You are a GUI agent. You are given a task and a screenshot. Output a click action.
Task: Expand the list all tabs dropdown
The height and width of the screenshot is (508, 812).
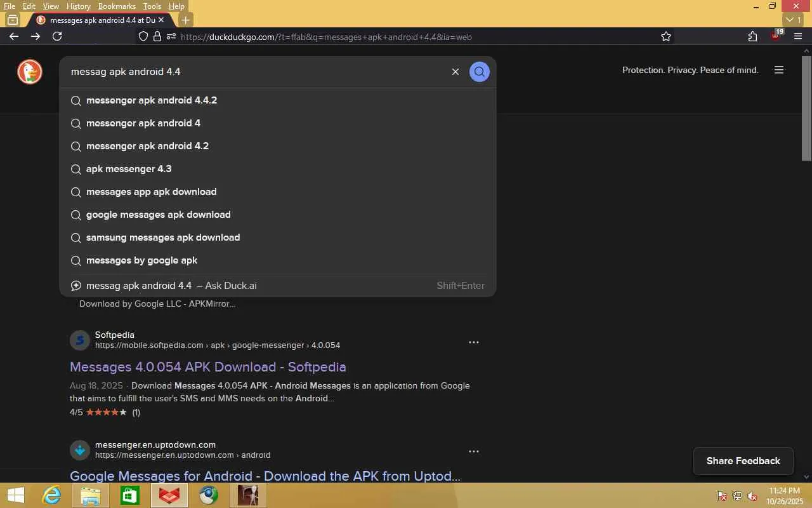[x=794, y=20]
